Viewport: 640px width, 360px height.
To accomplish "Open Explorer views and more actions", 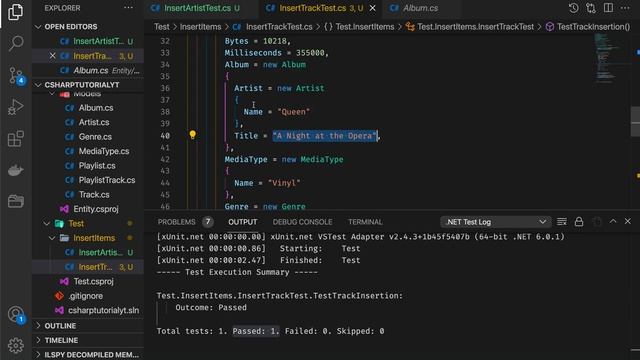I will (x=128, y=8).
